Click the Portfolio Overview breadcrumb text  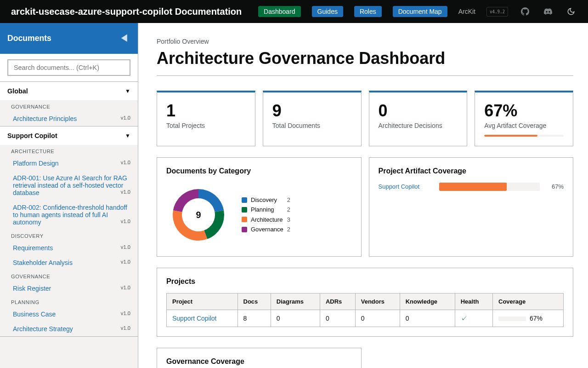point(183,41)
